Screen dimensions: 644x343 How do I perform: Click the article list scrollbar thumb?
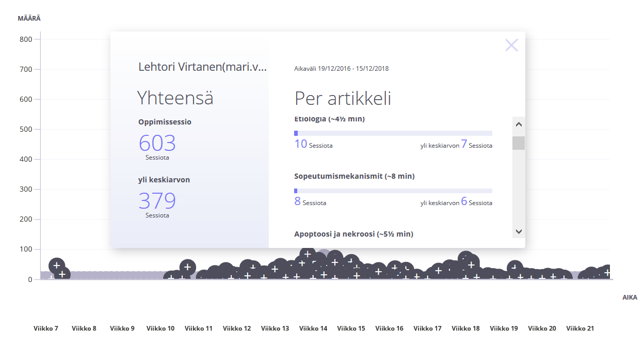point(519,143)
